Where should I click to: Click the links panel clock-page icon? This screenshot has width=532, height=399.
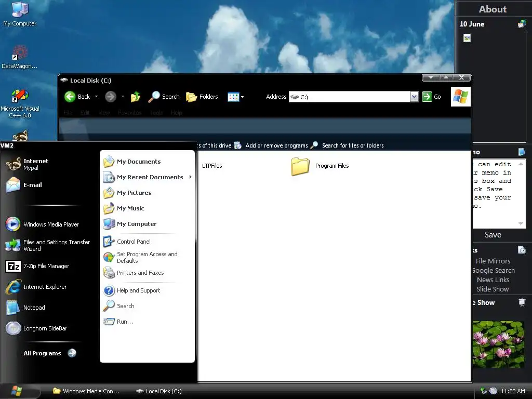tap(522, 250)
